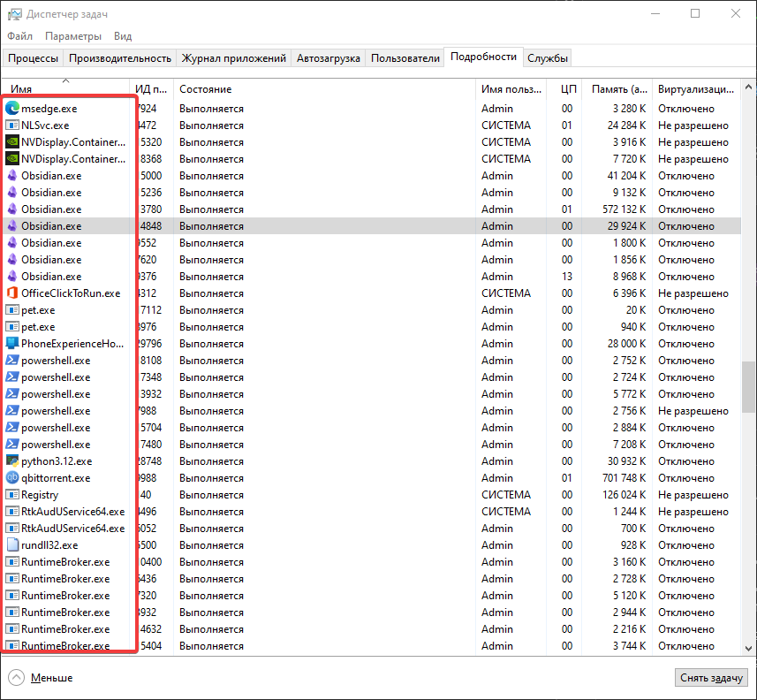This screenshot has height=700, width=757.
Task: Click the PhoneExperienceHost process icon
Action: pos(12,344)
